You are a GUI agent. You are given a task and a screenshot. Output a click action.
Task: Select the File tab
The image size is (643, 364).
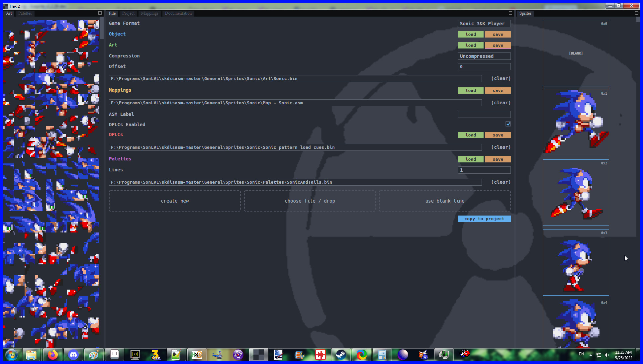coord(112,13)
